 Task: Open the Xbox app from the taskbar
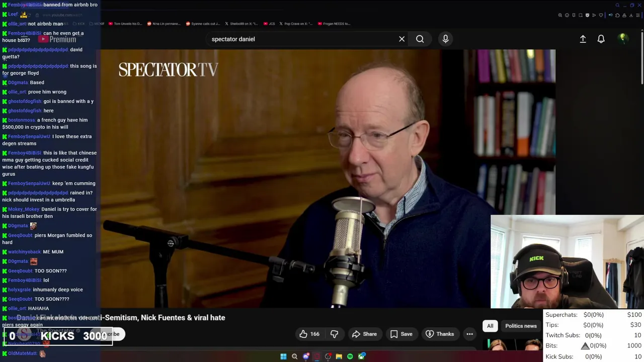pyautogui.click(x=361, y=356)
